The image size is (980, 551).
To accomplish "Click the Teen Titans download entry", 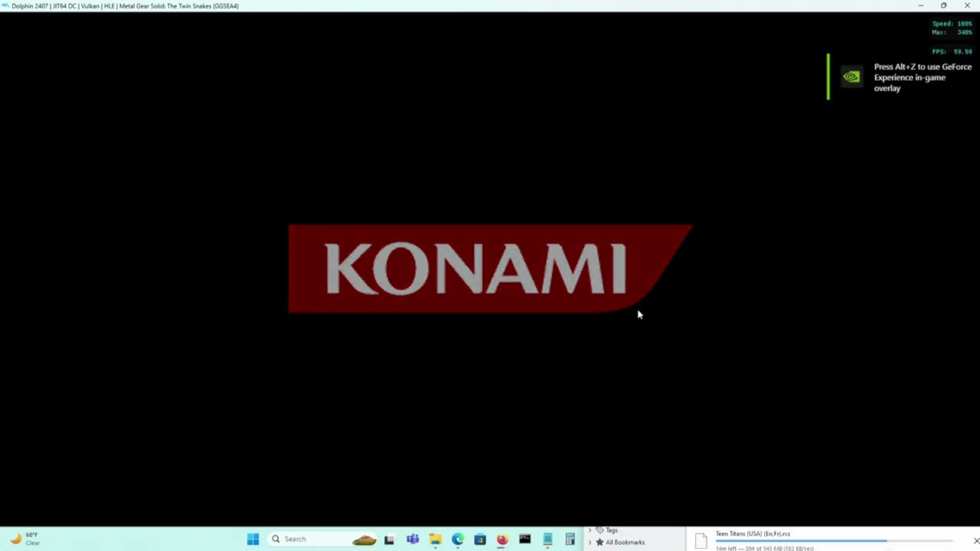I will [833, 540].
